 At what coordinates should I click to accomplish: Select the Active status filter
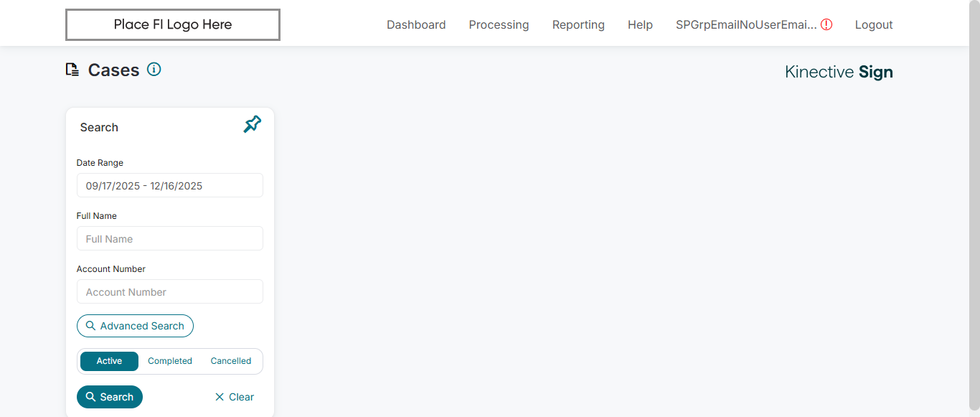pos(109,361)
